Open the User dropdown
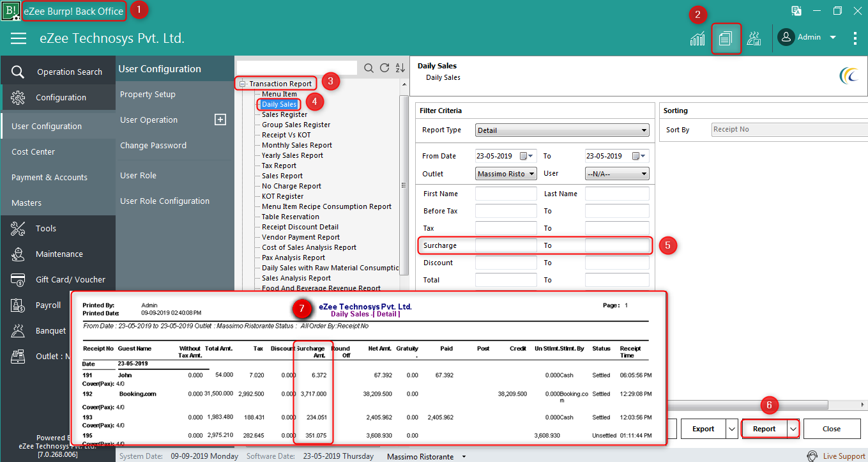 point(617,174)
